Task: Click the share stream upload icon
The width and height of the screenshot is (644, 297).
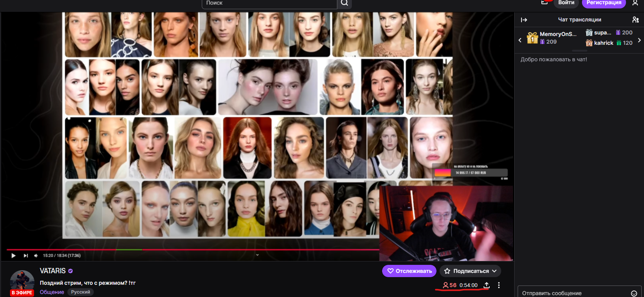Action: [x=487, y=285]
